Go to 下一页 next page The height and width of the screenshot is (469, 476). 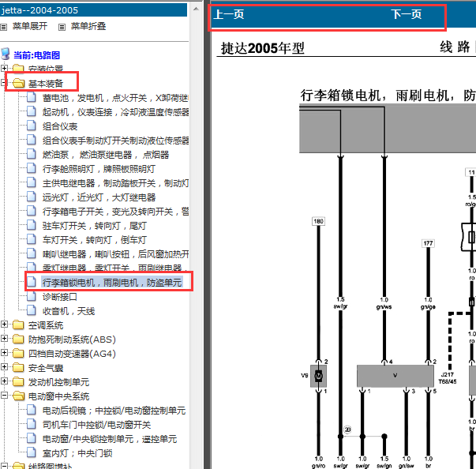pos(407,14)
